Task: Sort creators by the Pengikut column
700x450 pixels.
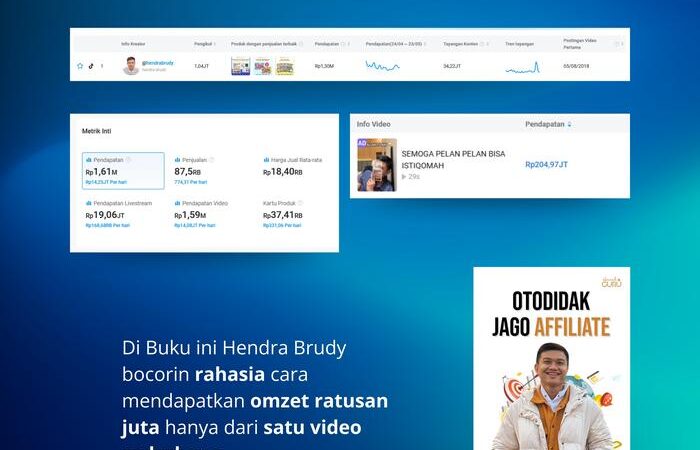Action: click(203, 44)
